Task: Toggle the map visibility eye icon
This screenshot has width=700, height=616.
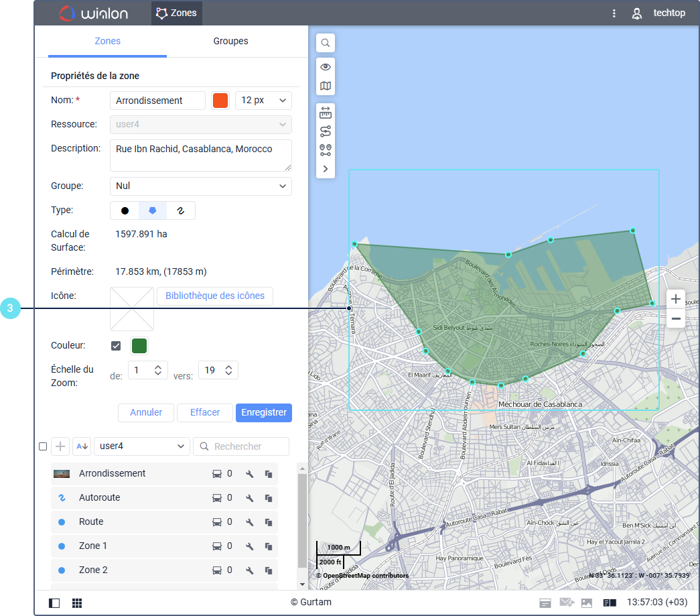Action: pos(326,67)
